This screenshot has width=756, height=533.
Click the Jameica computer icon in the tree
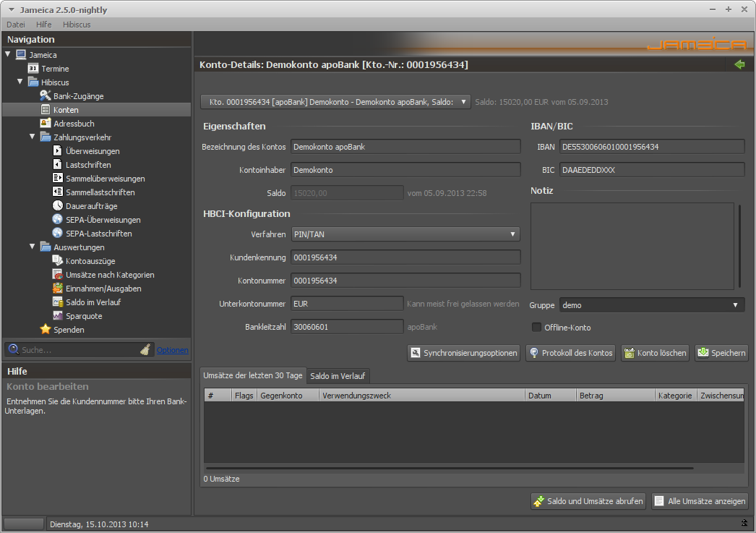tap(21, 54)
